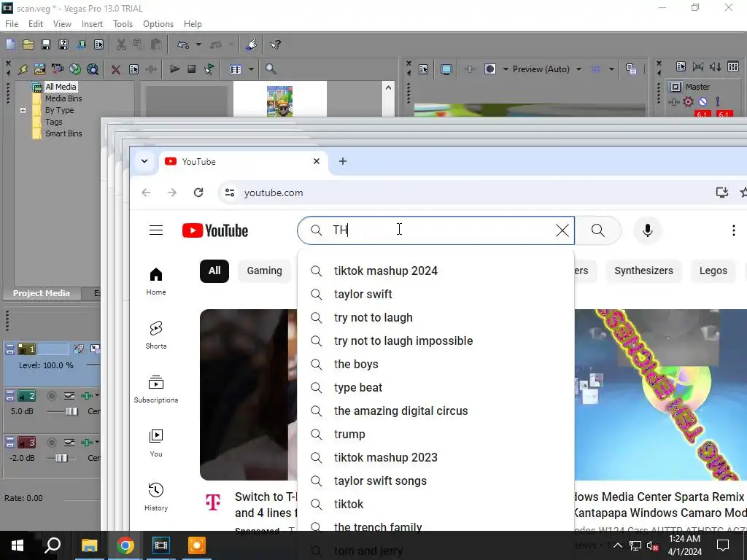Screen dimensions: 747x560
Task: Click Master FX red gear icon
Action: 688,101
